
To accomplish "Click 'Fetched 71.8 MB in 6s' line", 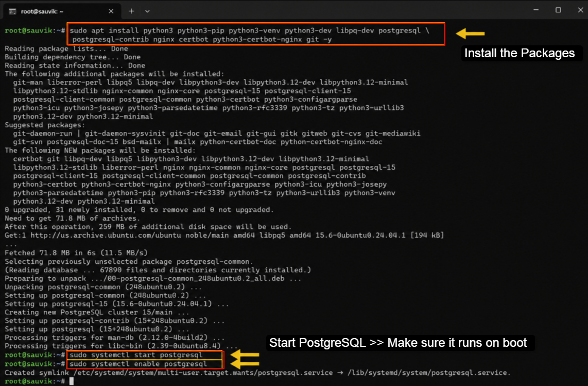I will [76, 253].
